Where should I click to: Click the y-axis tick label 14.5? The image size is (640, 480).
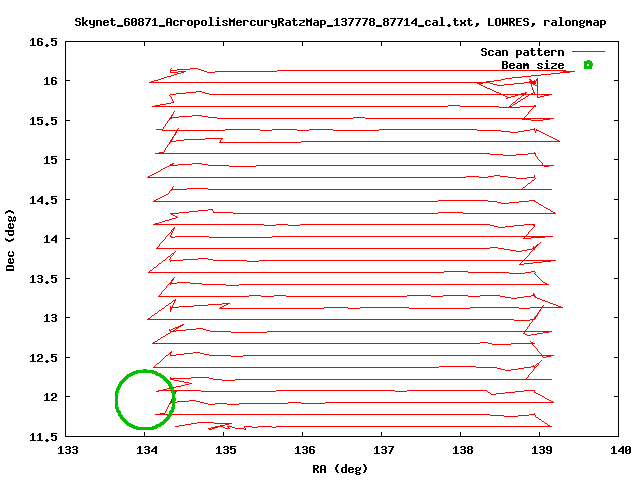click(43, 200)
